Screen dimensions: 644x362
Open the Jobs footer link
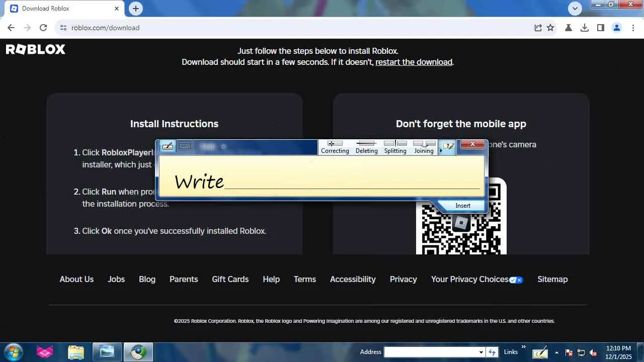(116, 280)
